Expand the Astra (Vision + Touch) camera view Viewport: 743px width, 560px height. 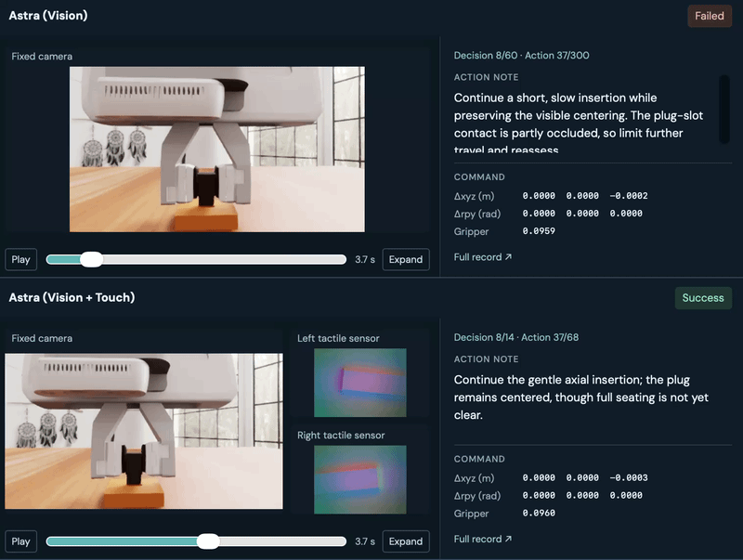point(406,541)
